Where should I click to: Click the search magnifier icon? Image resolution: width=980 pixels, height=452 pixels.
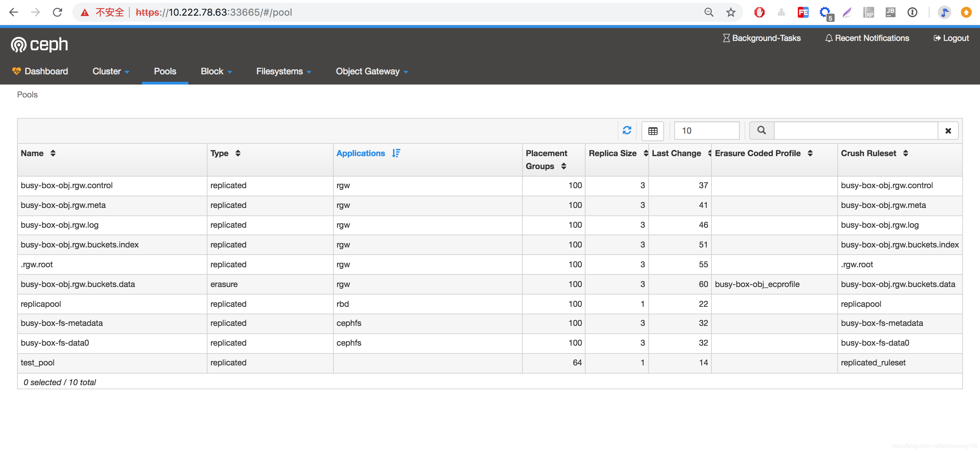point(761,131)
